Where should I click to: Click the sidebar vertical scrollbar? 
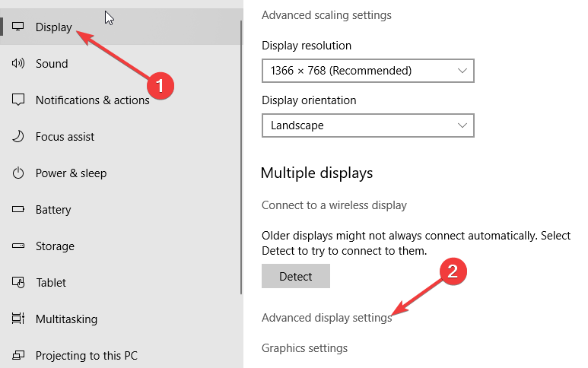pyautogui.click(x=241, y=157)
